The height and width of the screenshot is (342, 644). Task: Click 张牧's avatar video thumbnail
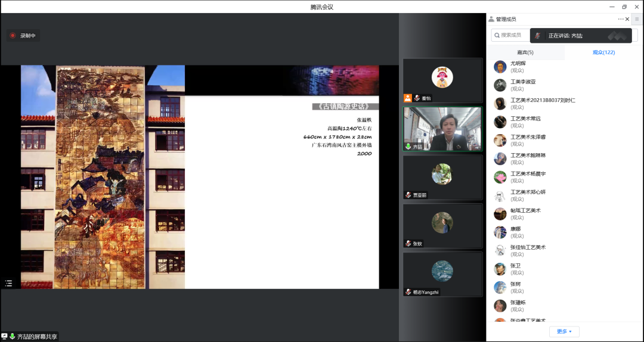point(442,223)
